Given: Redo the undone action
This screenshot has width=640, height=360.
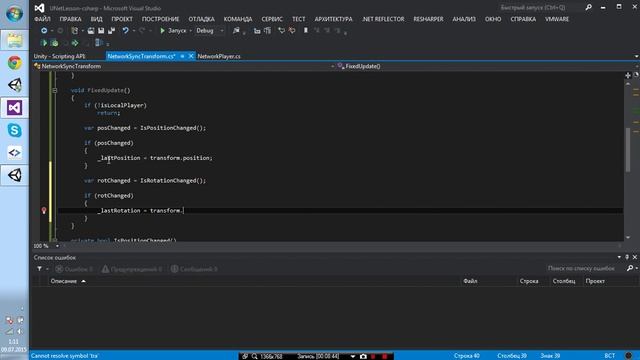Looking at the screenshot, I should 142,31.
